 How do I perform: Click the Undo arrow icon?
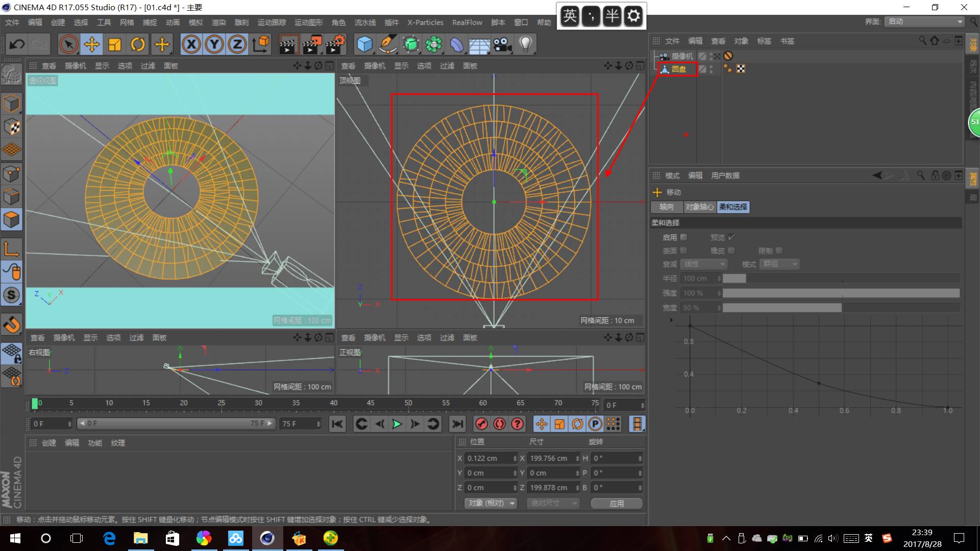pos(17,44)
